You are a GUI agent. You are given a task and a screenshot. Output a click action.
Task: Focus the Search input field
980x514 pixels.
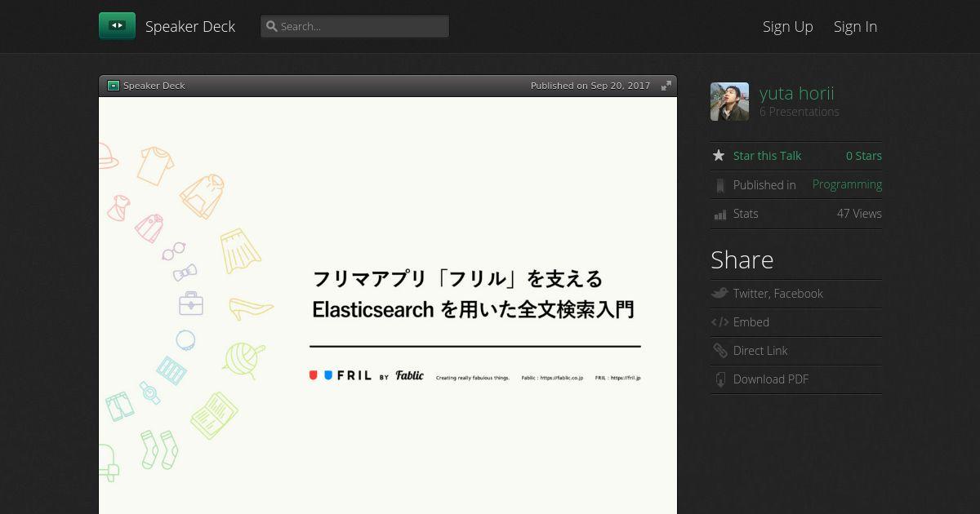click(x=354, y=26)
